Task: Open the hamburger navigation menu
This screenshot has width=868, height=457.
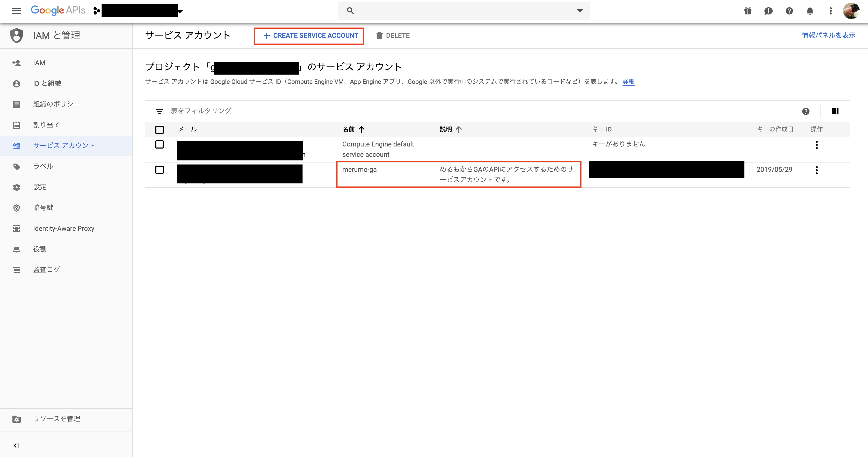Action: (x=16, y=11)
